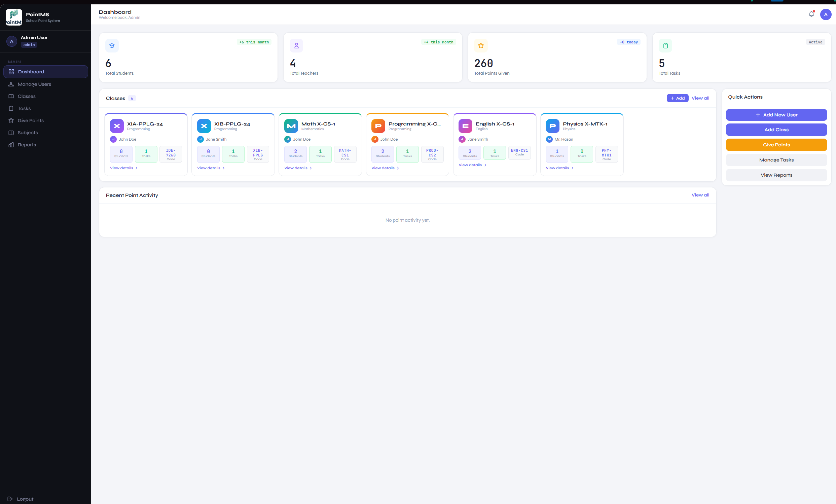View details of Physics X-MTK-1
The height and width of the screenshot is (504, 836).
560,168
